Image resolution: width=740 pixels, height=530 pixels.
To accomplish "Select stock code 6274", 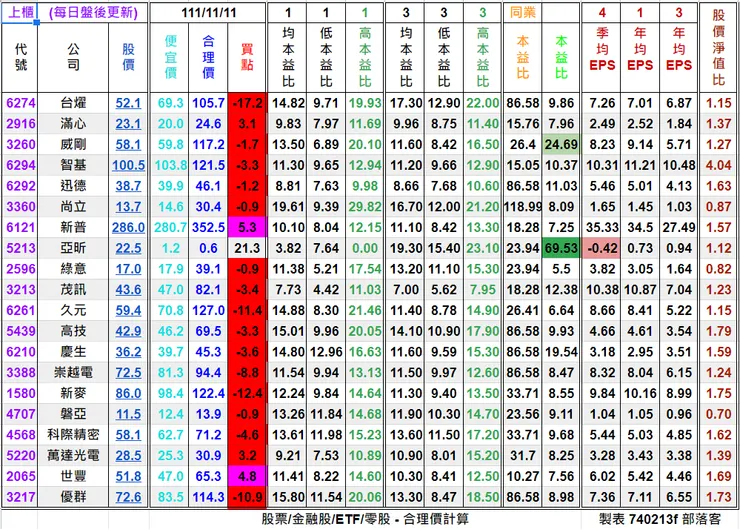I will pyautogui.click(x=21, y=103).
